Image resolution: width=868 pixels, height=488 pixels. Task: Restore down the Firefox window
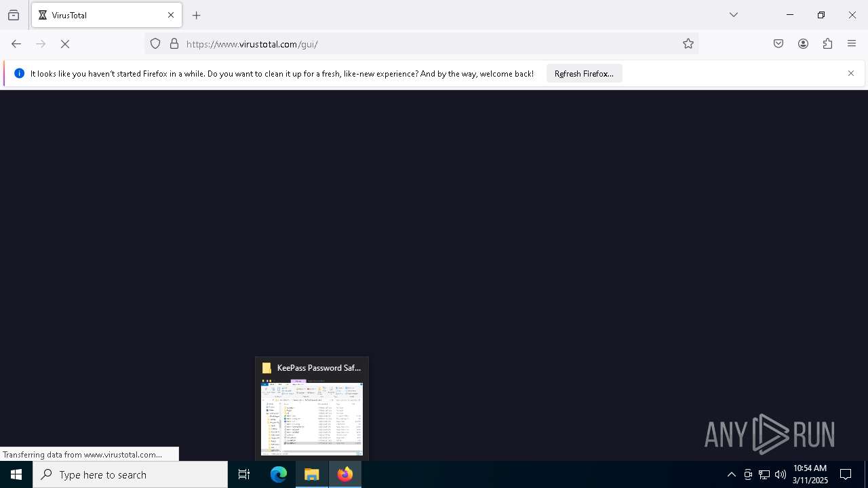point(821,15)
